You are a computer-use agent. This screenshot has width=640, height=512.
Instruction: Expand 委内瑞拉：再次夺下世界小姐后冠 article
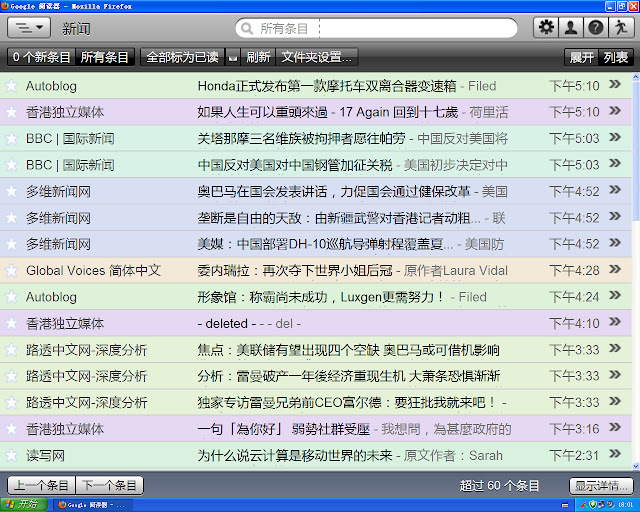point(295,270)
